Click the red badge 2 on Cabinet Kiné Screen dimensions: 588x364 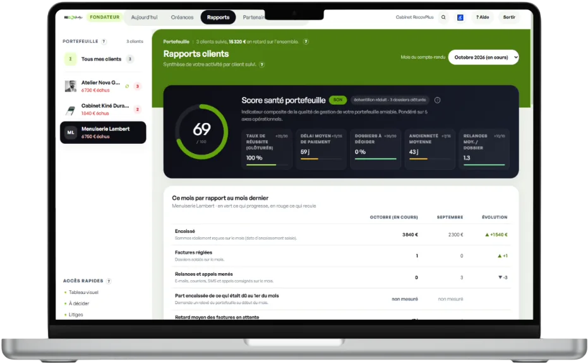(137, 109)
